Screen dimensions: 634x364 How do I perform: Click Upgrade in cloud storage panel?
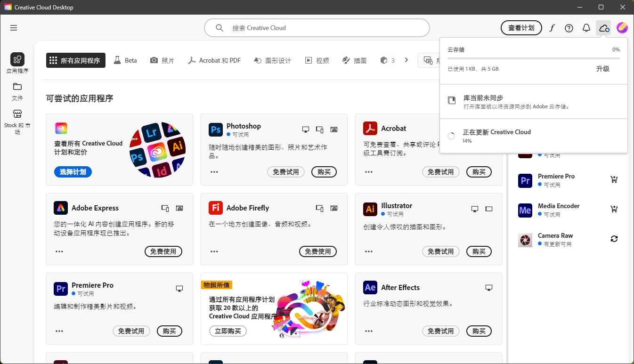pyautogui.click(x=603, y=69)
